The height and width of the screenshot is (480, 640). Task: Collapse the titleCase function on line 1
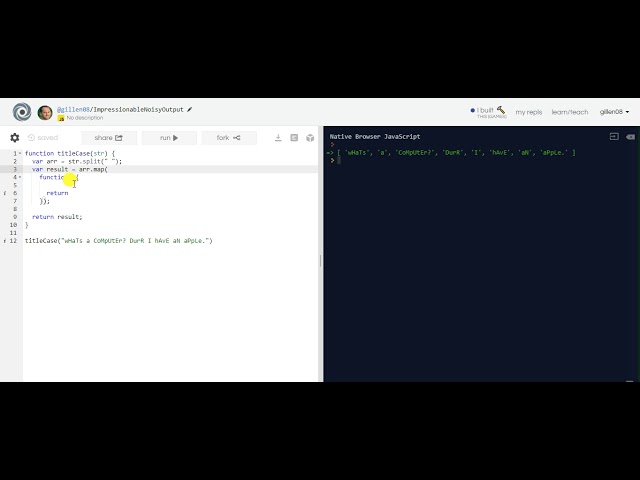point(20,153)
